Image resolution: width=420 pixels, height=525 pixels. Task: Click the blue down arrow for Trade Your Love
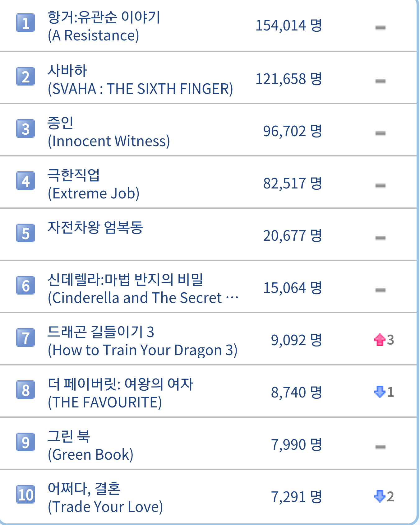point(380,496)
